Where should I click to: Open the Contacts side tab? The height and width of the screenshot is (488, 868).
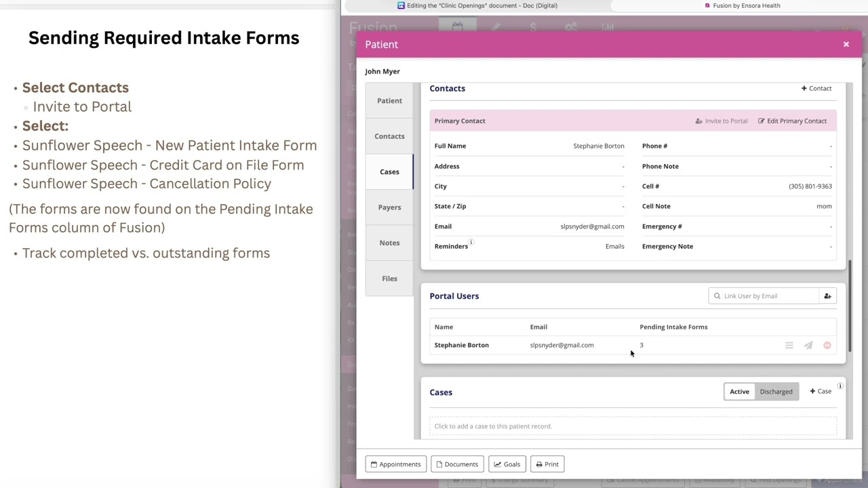pyautogui.click(x=389, y=136)
